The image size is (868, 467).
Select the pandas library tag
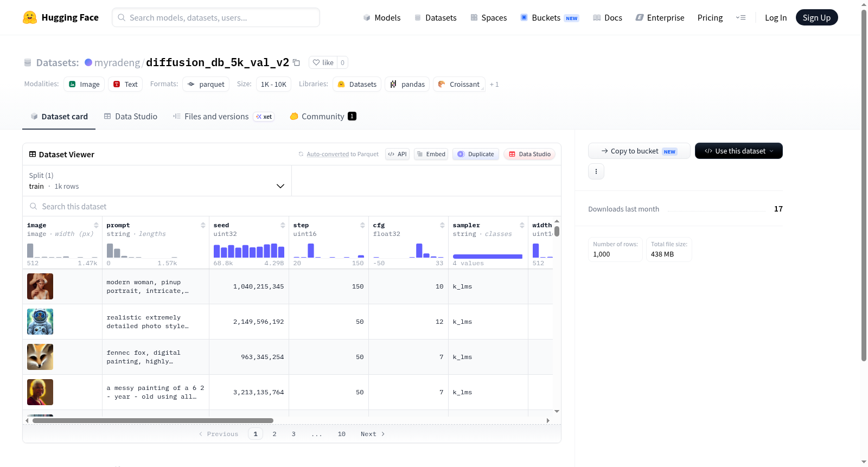(407, 84)
